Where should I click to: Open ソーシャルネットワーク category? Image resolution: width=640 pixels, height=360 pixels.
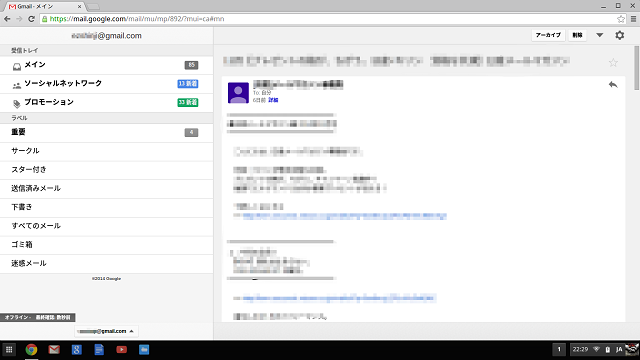[x=107, y=84]
